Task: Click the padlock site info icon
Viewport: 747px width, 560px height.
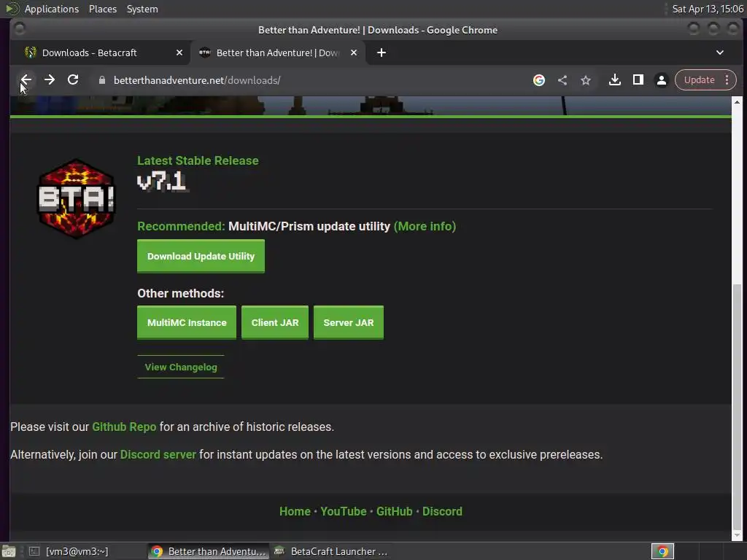Action: (x=102, y=80)
